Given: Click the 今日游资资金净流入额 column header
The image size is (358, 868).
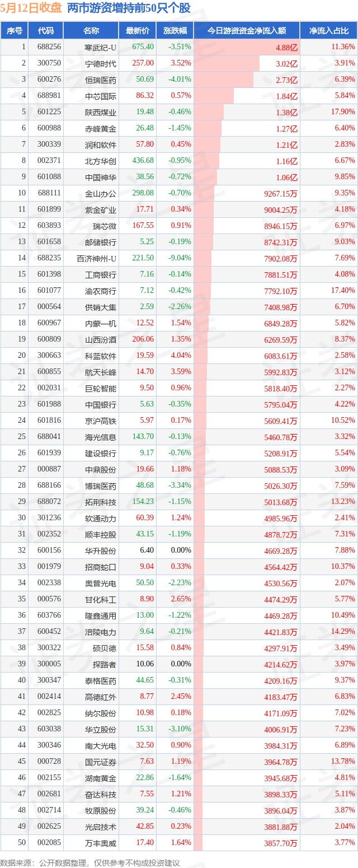Looking at the screenshot, I should pyautogui.click(x=247, y=31).
